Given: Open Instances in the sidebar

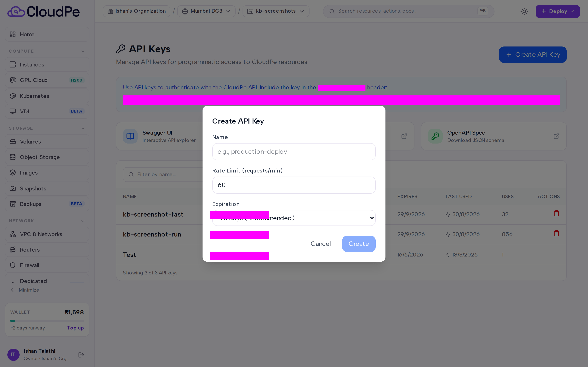Looking at the screenshot, I should (x=47, y=65).
